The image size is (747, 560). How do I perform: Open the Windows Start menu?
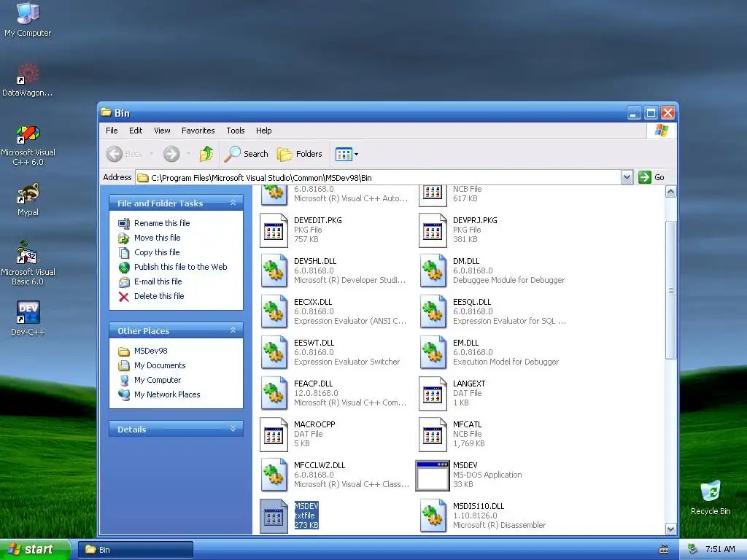[35, 549]
